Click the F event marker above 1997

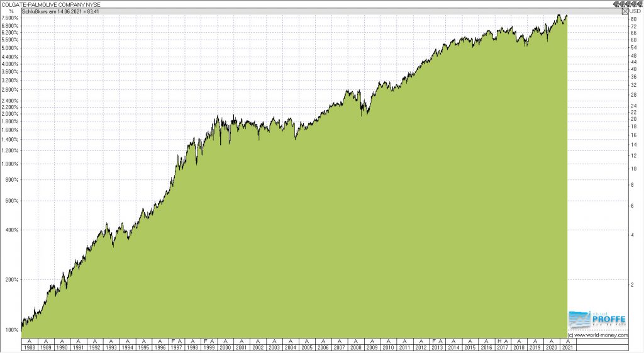point(173,341)
